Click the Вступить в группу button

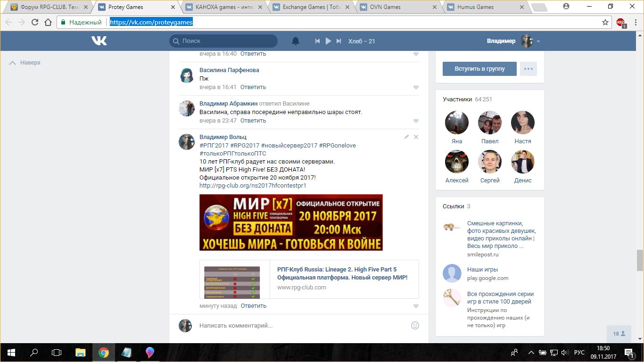(x=479, y=69)
